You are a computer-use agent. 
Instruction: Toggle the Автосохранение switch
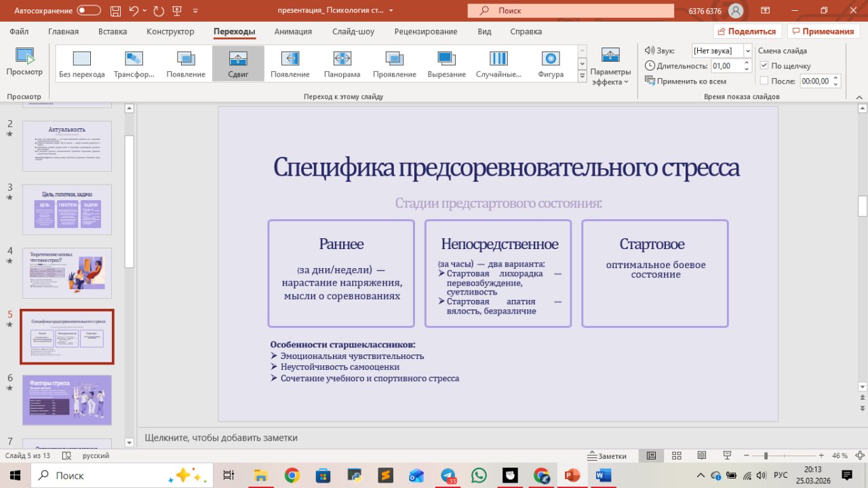tap(87, 10)
